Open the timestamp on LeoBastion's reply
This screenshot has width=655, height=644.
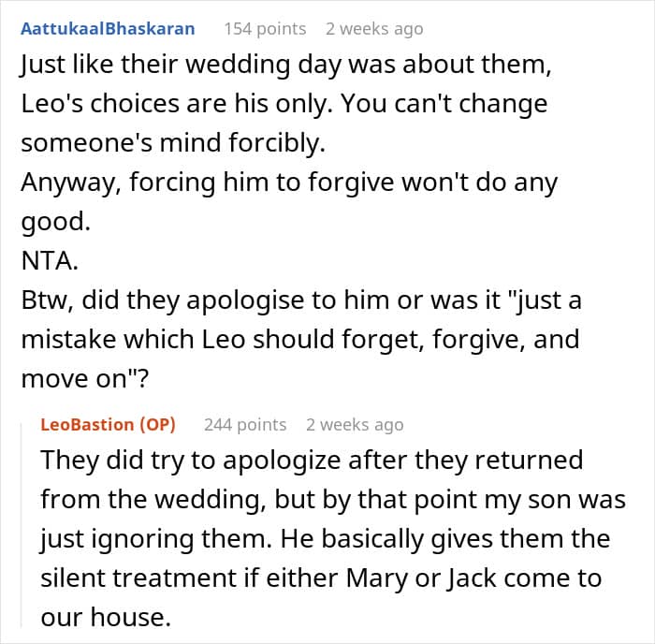[355, 424]
